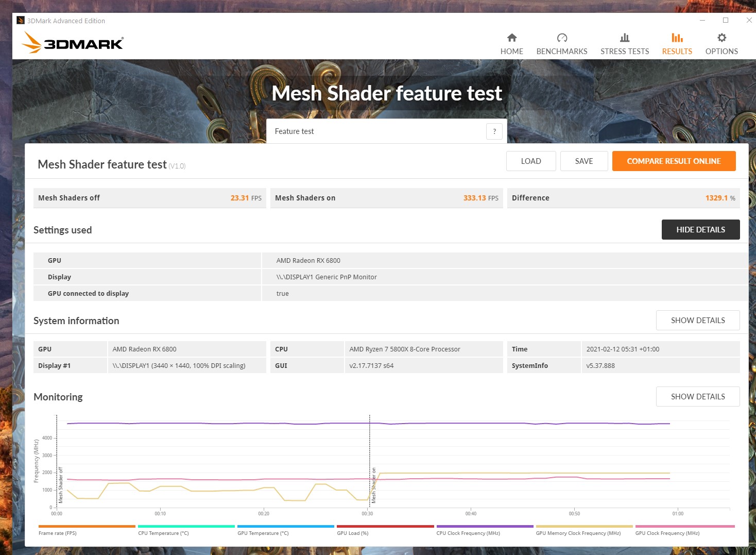Click the 3DMark title bar app icon
Screen dimensions: 756x555
(21, 20)
